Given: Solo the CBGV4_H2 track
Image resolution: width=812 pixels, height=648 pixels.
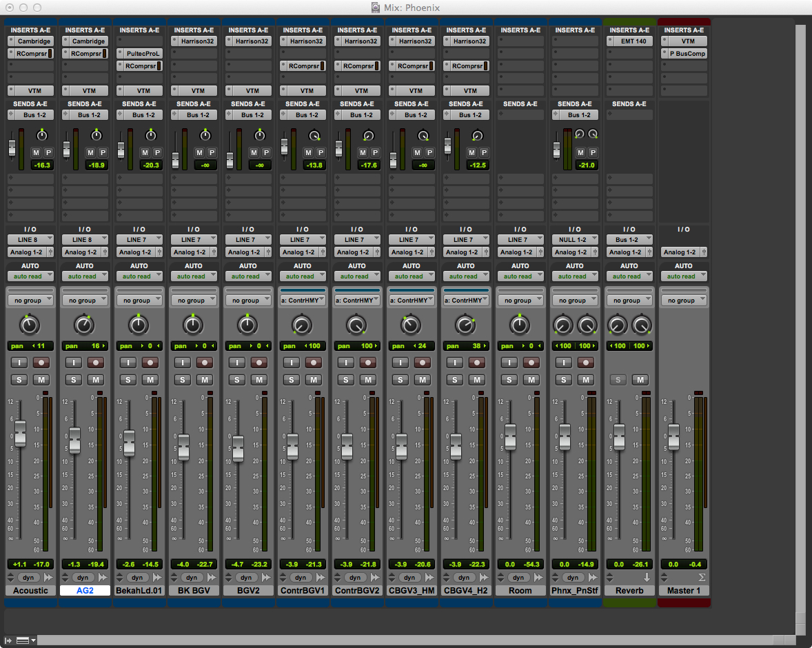Looking at the screenshot, I should point(455,380).
